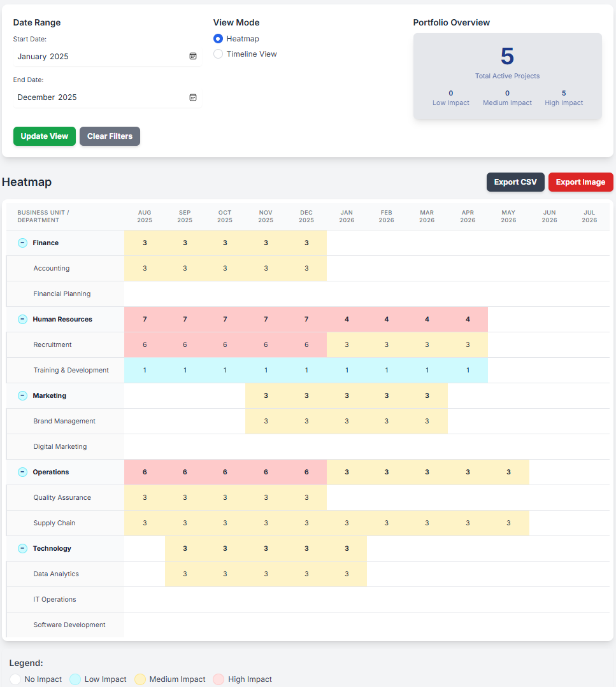Click the DEC 2025 column header
This screenshot has width=616, height=687.
point(306,216)
